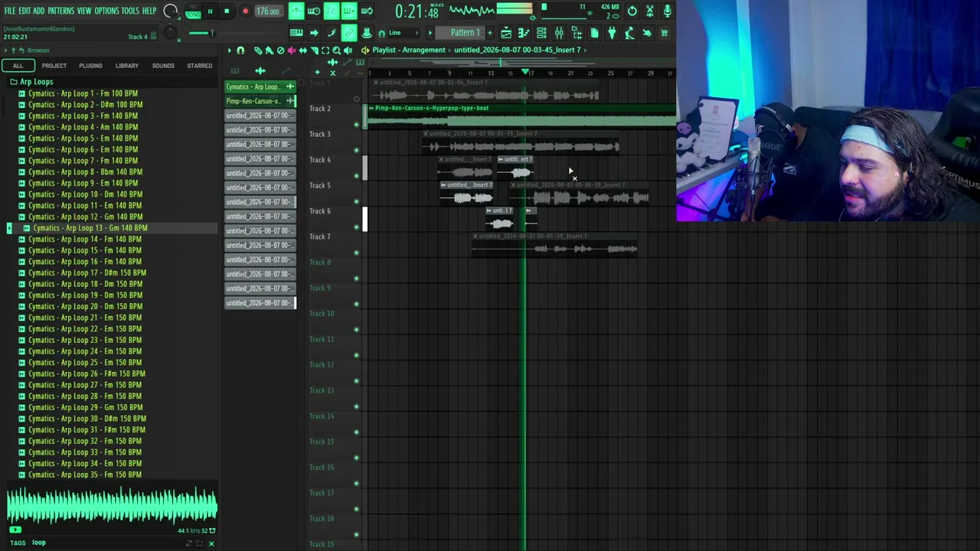Viewport: 980px width, 551px height.
Task: Mute Track 2 using its green dot
Action: (356, 124)
